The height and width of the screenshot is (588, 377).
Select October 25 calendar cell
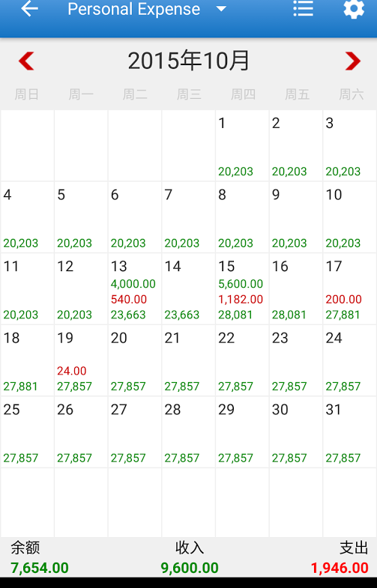pyautogui.click(x=28, y=432)
